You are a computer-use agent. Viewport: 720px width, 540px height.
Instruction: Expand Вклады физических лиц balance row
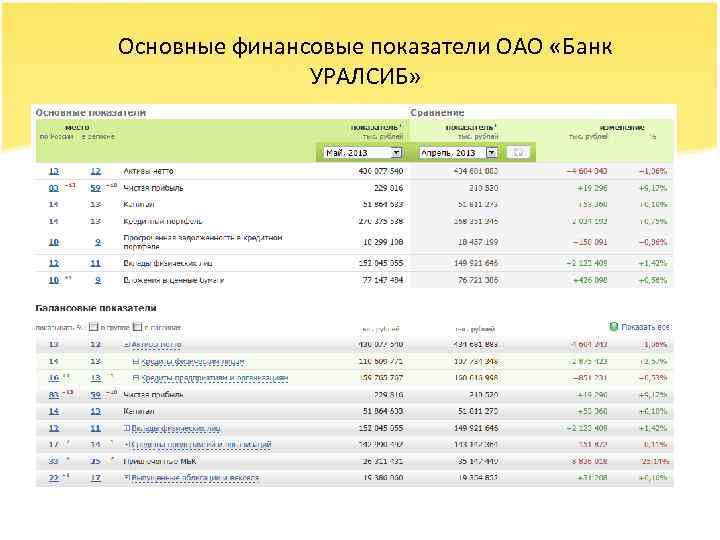(128, 428)
